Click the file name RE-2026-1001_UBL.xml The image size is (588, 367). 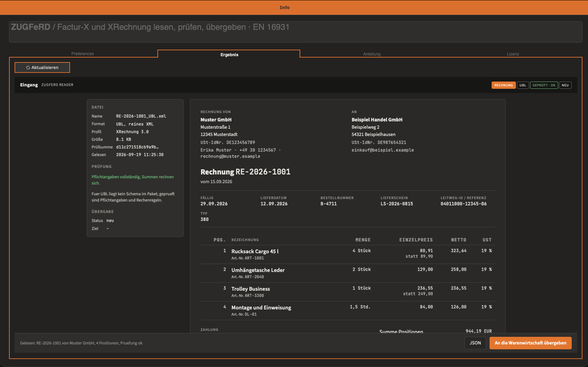click(141, 116)
